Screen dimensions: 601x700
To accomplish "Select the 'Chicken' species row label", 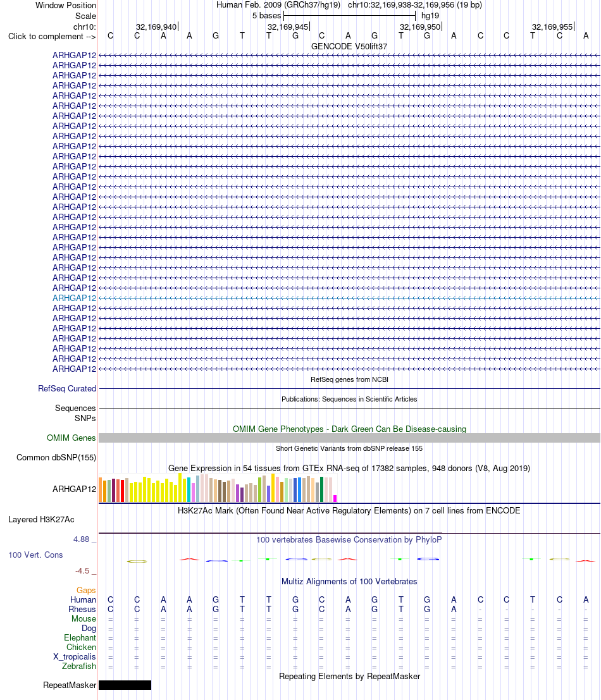I will (x=81, y=648).
